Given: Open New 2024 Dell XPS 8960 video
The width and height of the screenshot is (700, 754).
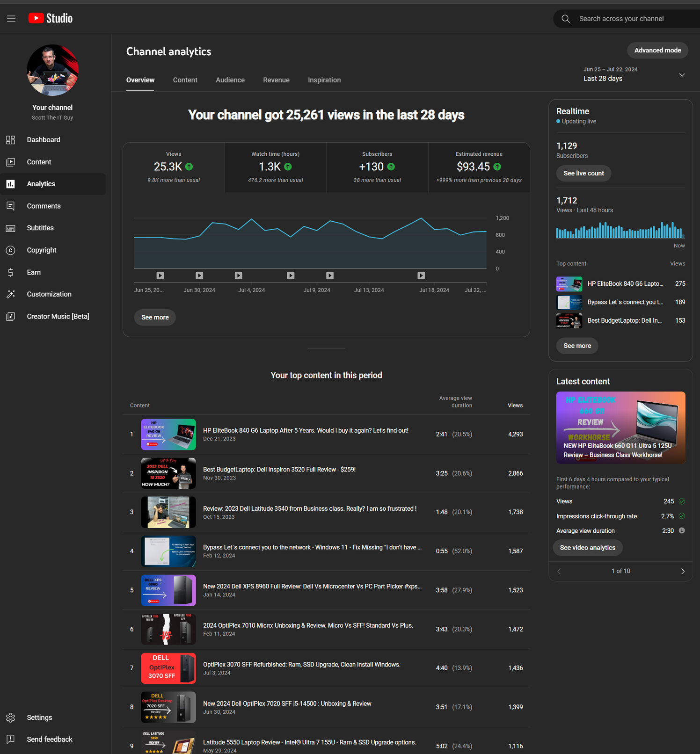Looking at the screenshot, I should click(312, 586).
